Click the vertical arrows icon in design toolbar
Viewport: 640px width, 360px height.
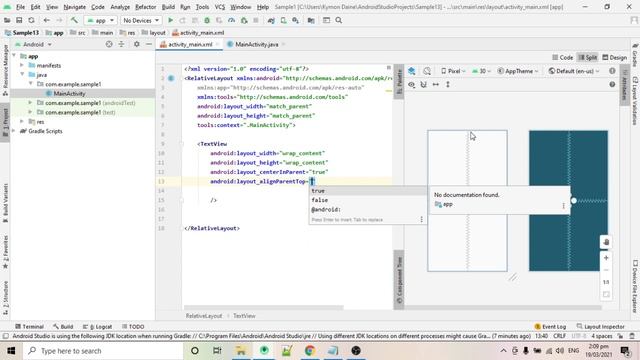click(x=448, y=84)
